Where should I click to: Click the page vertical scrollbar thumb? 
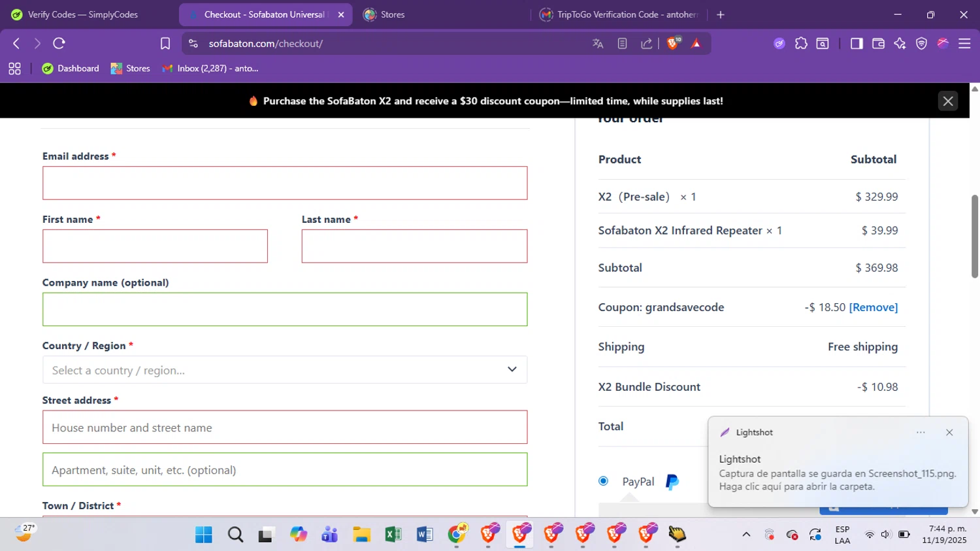coord(975,236)
